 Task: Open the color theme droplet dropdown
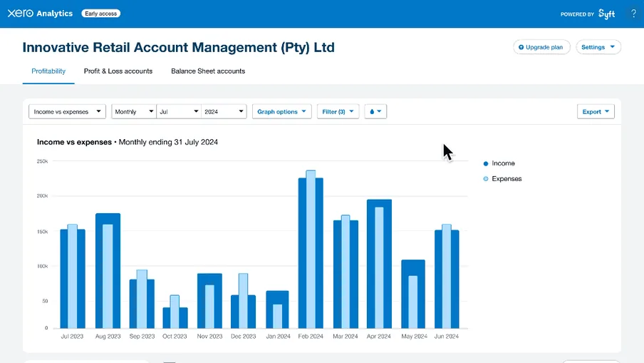coord(375,111)
